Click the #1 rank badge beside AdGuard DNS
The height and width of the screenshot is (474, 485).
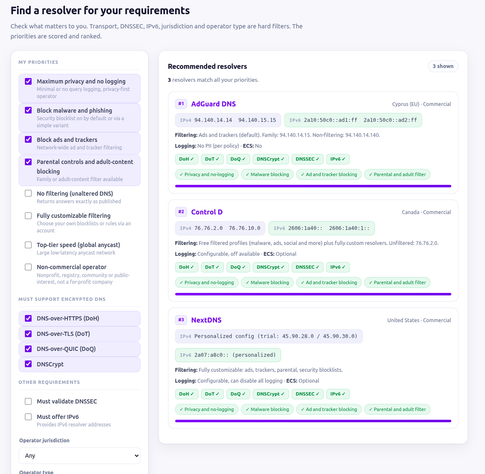click(181, 104)
